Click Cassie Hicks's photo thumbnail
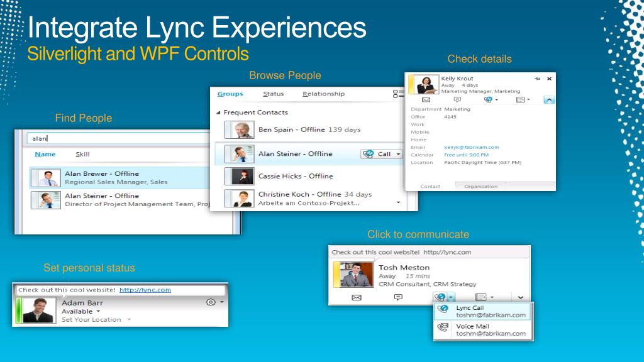 coord(240,177)
